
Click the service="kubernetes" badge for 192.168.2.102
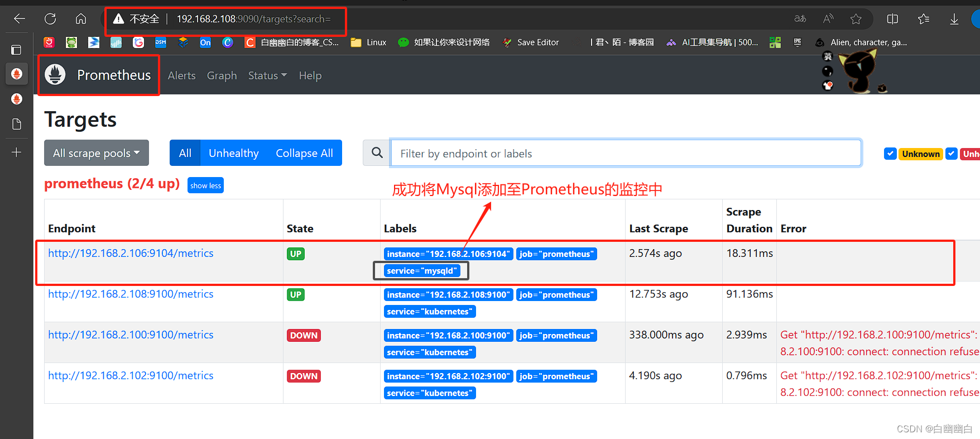pyautogui.click(x=430, y=393)
